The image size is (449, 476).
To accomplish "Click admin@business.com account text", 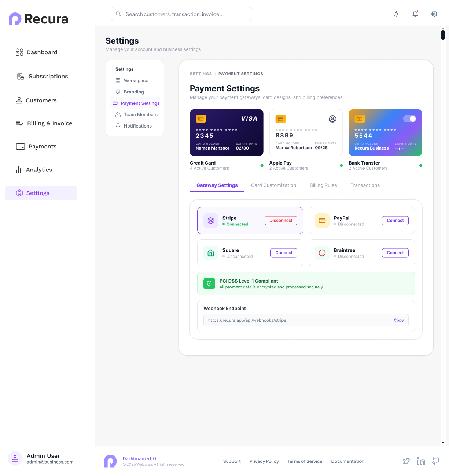I will tap(50, 462).
